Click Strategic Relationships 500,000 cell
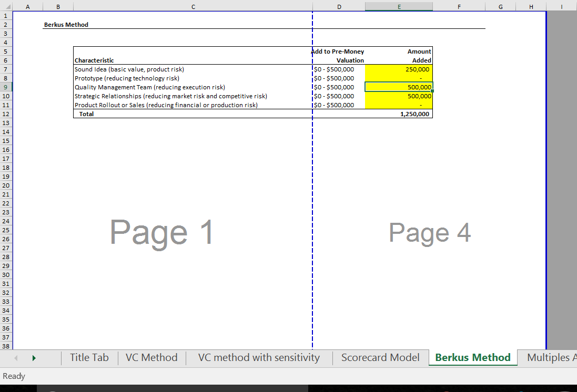 [x=399, y=96]
